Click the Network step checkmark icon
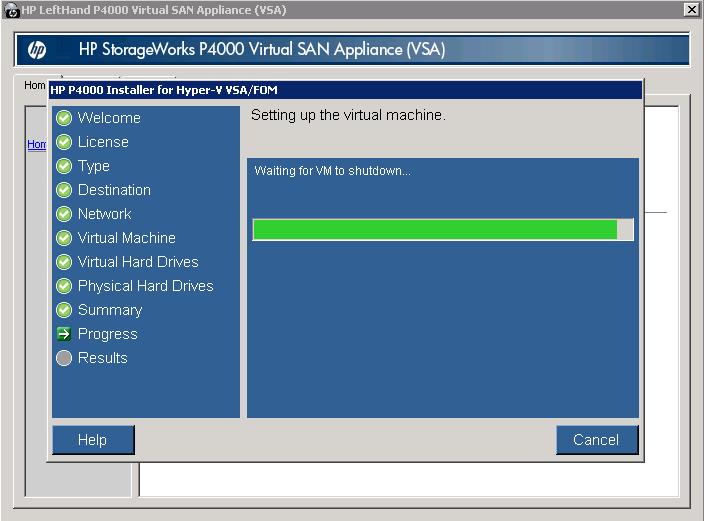Image resolution: width=704 pixels, height=521 pixels. click(x=64, y=214)
